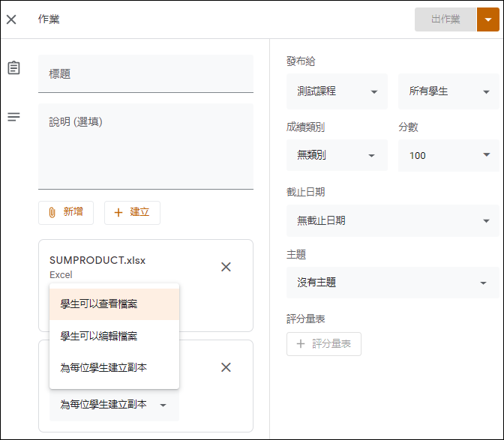Open the 沒有主題 topic dropdown
Screen dimensions: 504x440
click(393, 283)
